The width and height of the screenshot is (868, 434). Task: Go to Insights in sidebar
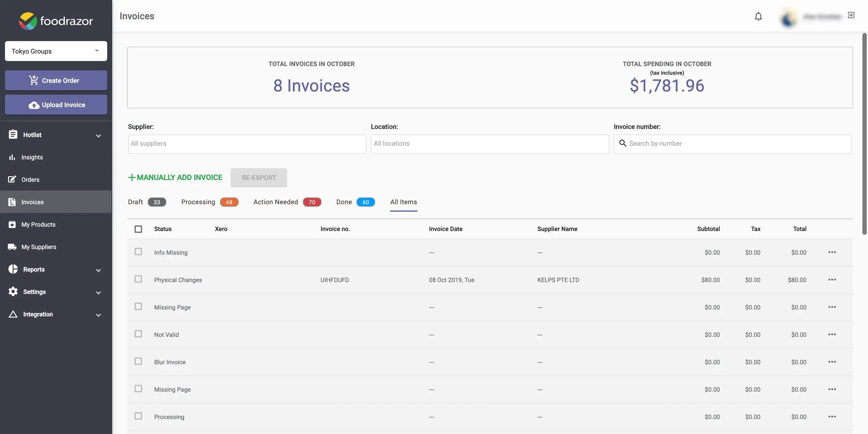[x=56, y=157]
